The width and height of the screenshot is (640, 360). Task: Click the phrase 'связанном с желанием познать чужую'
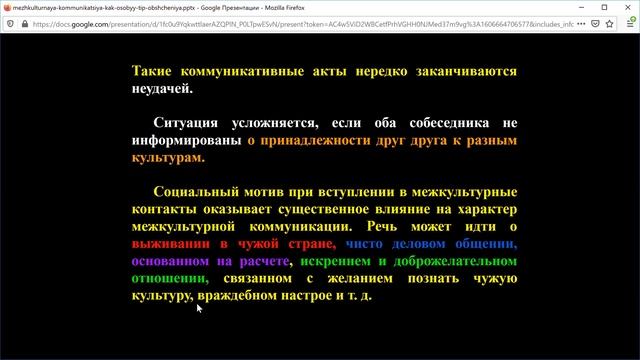370,278
